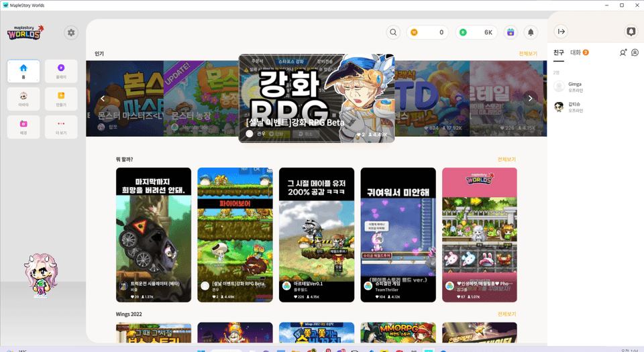
Task: Click 전체보기 beside the Wings 2022 section
Action: click(506, 314)
